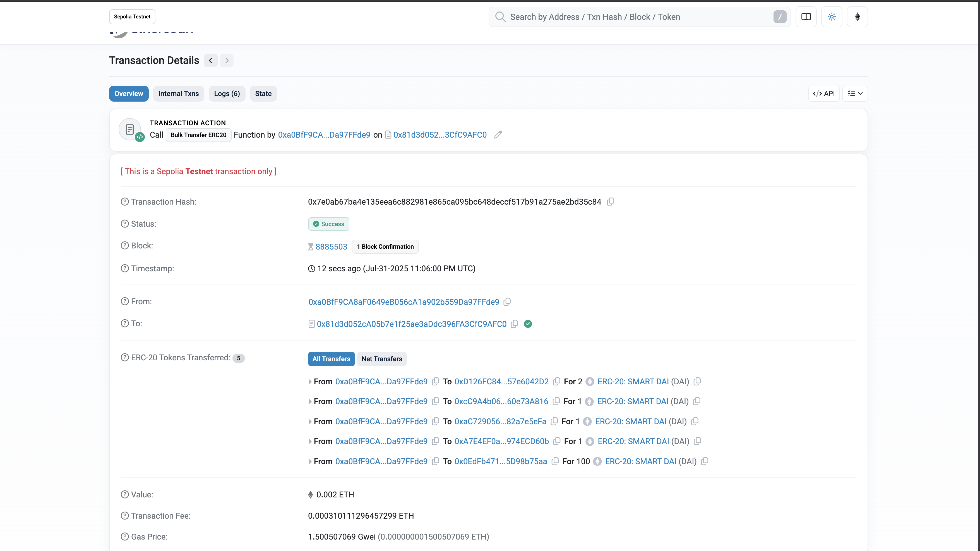The width and height of the screenshot is (980, 551).
Task: Click the green checkmark badge beside the To address
Action: click(x=528, y=324)
